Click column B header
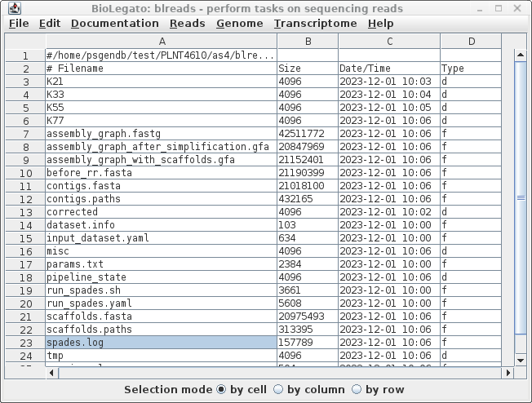532x403 pixels. point(308,41)
